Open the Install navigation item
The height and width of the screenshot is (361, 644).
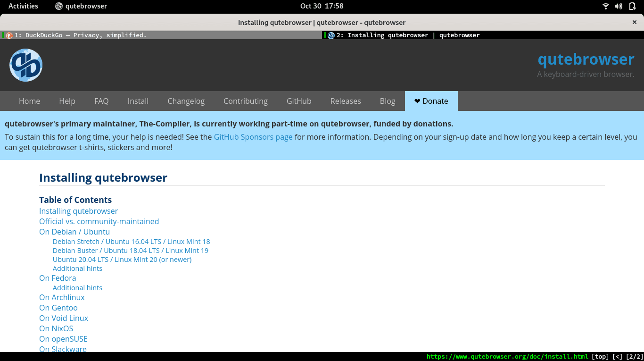pyautogui.click(x=138, y=101)
